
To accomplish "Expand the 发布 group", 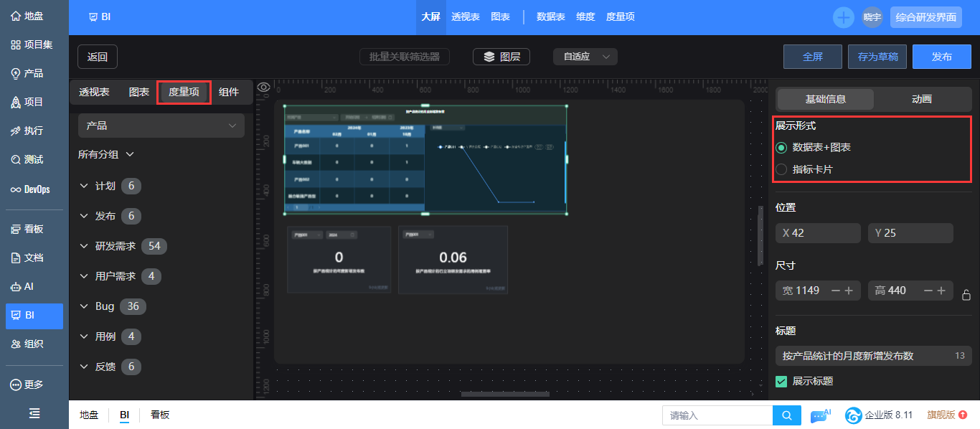I will (x=110, y=216).
